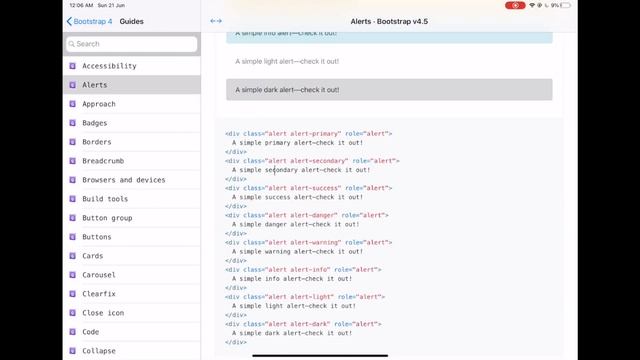The height and width of the screenshot is (360, 640).
Task: Click guide icon beside Alerts
Action: pos(73,85)
